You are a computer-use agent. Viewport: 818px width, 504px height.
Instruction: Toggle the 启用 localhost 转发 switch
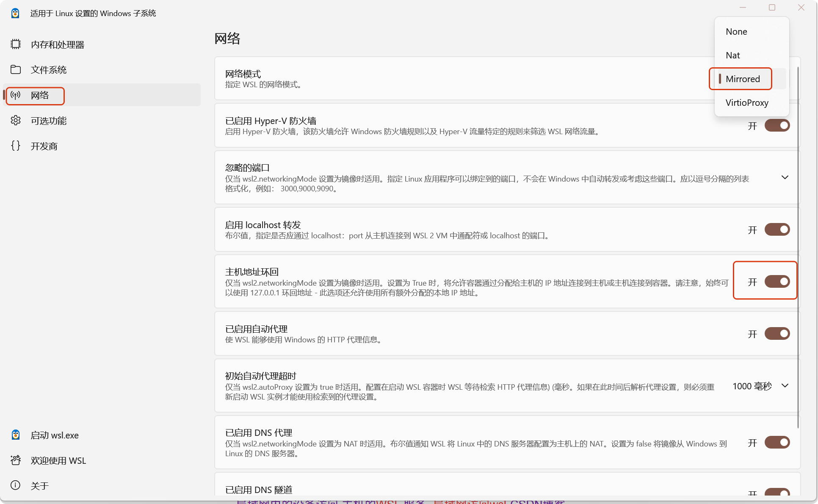(777, 230)
